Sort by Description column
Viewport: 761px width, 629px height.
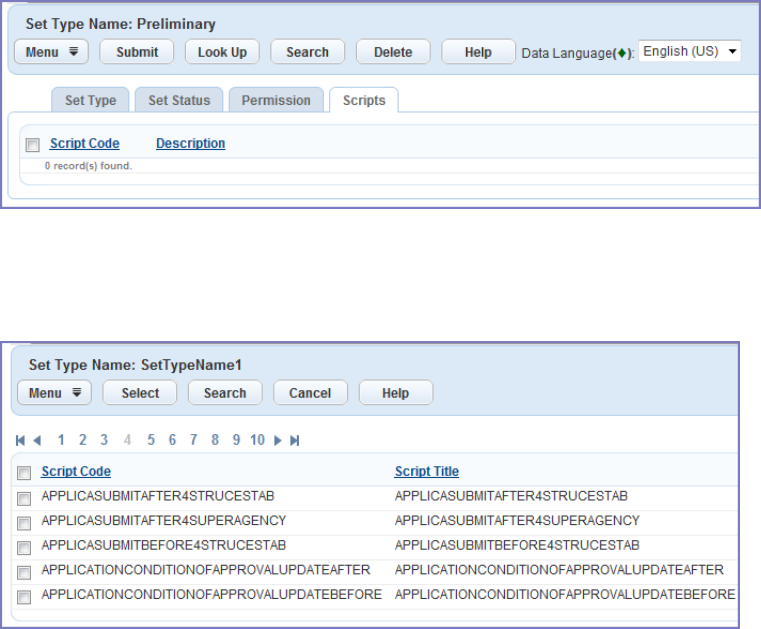pyautogui.click(x=190, y=143)
